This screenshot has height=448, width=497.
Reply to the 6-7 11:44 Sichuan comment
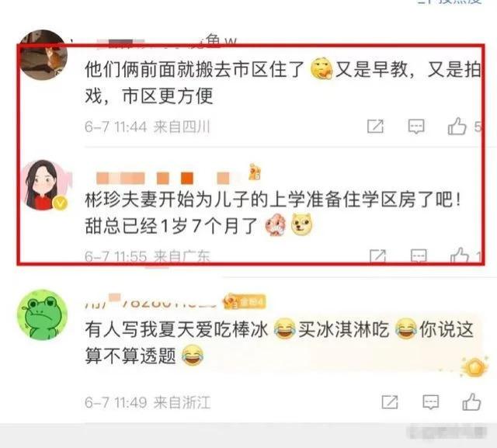point(416,127)
